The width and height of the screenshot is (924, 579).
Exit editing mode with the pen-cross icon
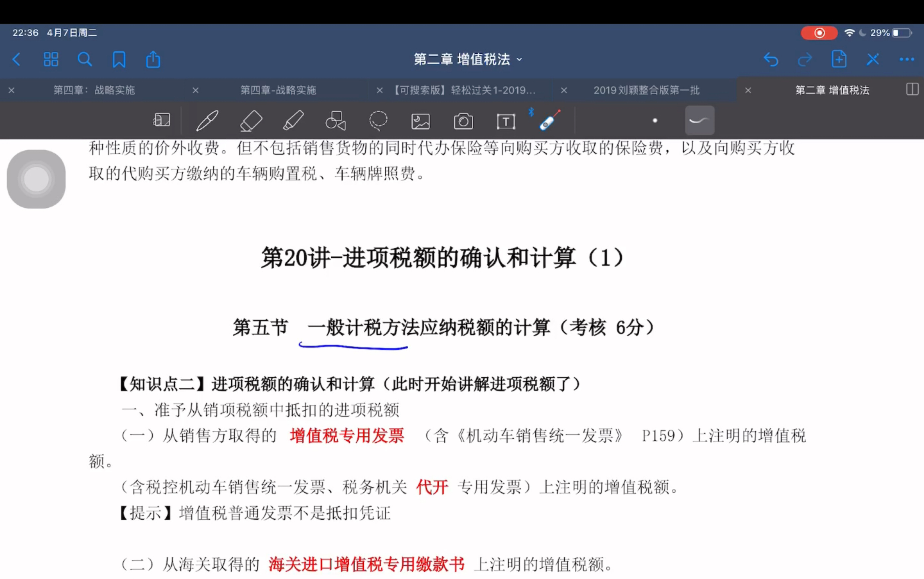pyautogui.click(x=873, y=60)
